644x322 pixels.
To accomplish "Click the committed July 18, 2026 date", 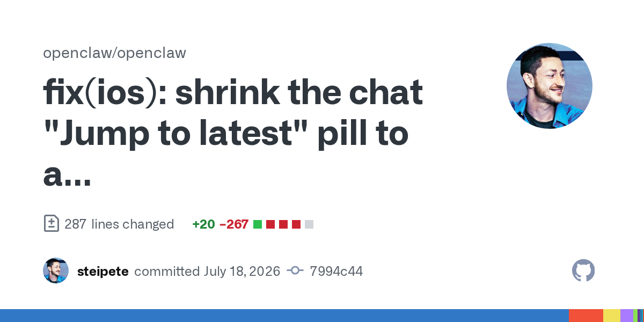I will click(207, 272).
